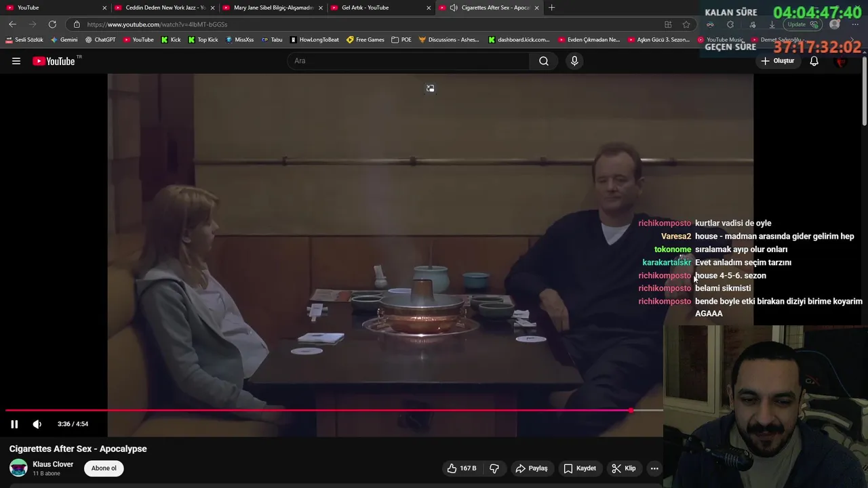Open the dashboard.kick.com bookmark
Screen dimensions: 868x488
[519, 40]
